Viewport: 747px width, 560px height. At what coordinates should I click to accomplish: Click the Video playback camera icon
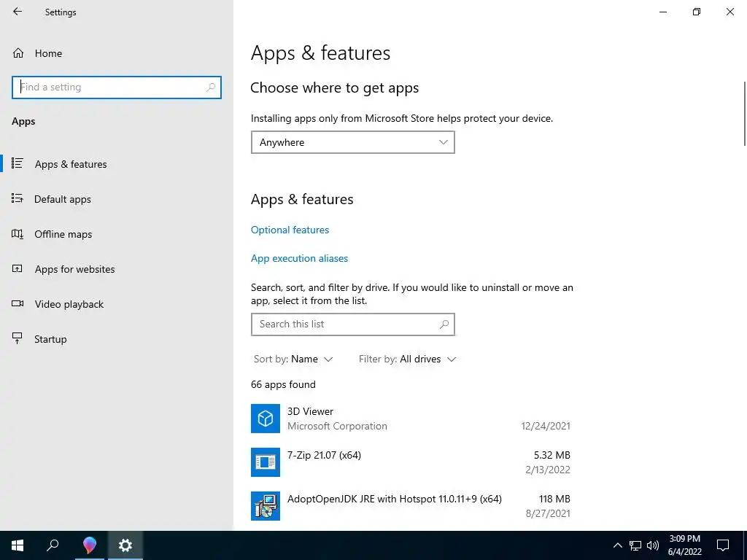pos(18,303)
